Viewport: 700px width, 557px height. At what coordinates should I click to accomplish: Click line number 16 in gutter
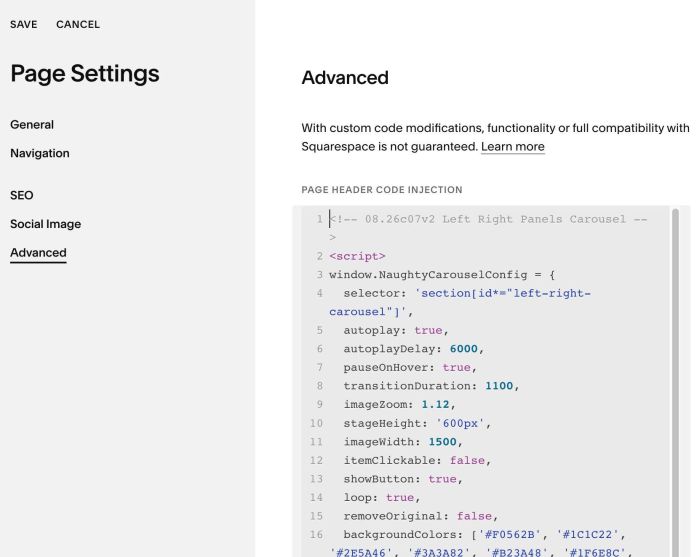click(316, 535)
